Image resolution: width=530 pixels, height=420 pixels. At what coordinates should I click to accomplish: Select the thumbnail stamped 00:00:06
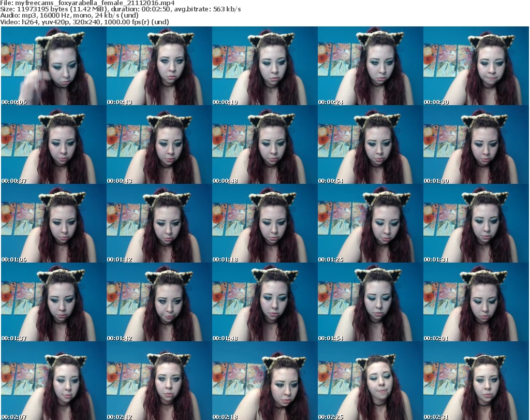(x=54, y=66)
